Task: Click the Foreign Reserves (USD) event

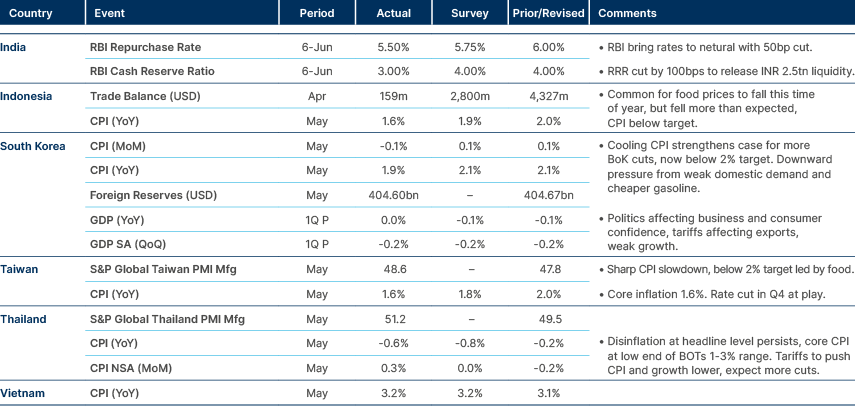Action: [x=153, y=195]
